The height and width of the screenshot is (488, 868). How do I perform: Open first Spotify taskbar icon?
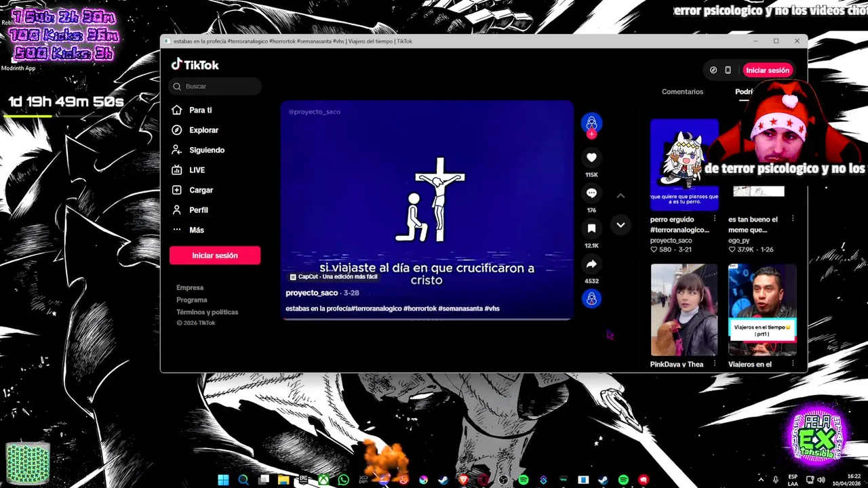[x=524, y=480]
